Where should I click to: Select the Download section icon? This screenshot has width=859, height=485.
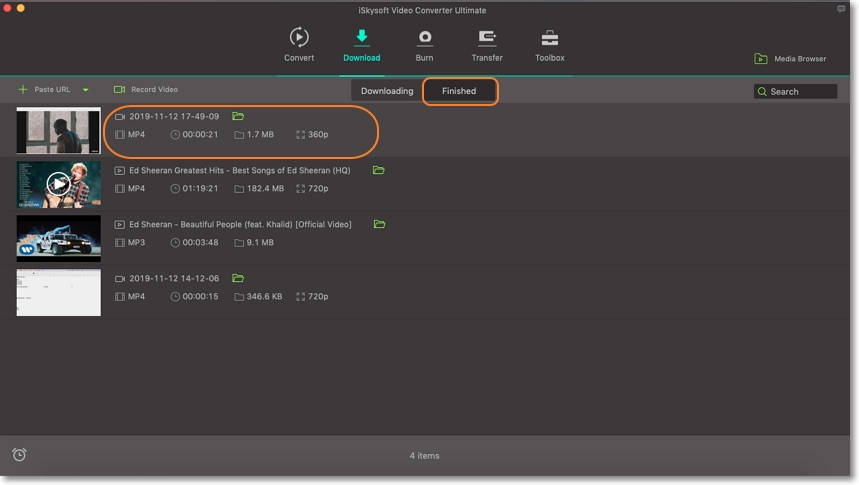361,38
